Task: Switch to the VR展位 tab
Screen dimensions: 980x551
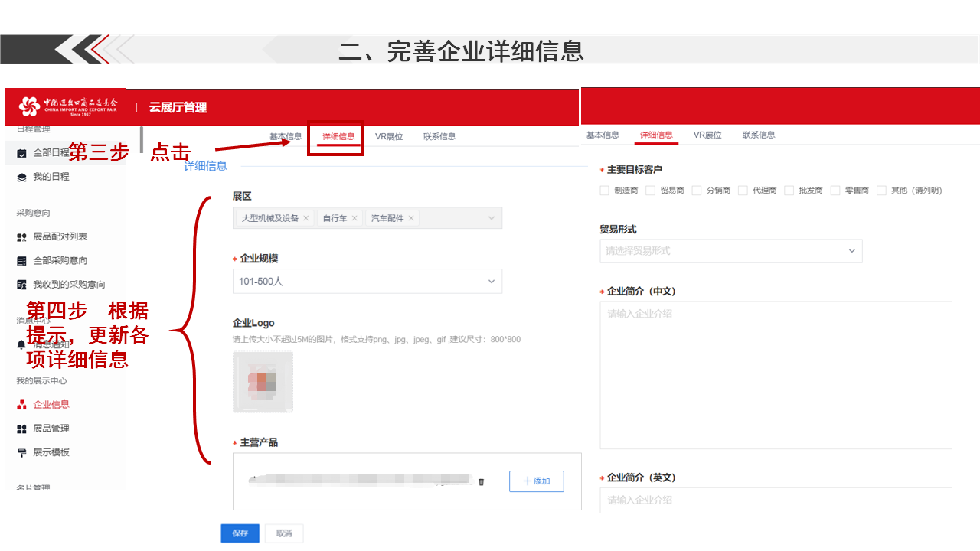Action: (x=388, y=135)
